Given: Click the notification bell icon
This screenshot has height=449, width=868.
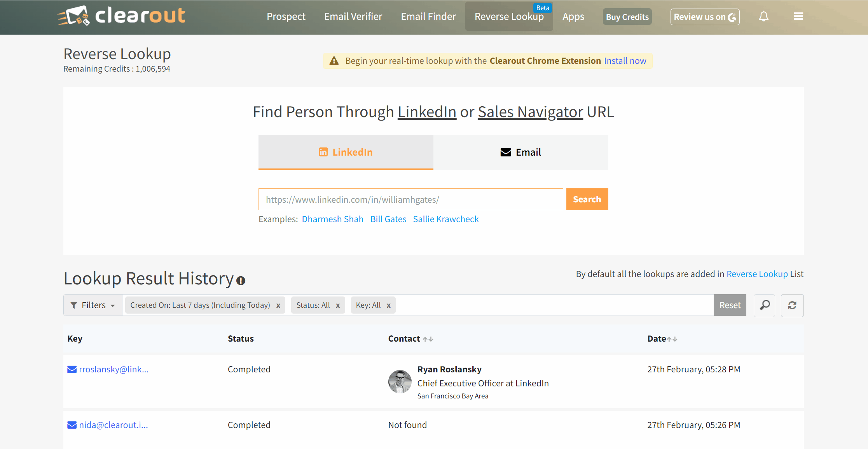Looking at the screenshot, I should tap(763, 16).
